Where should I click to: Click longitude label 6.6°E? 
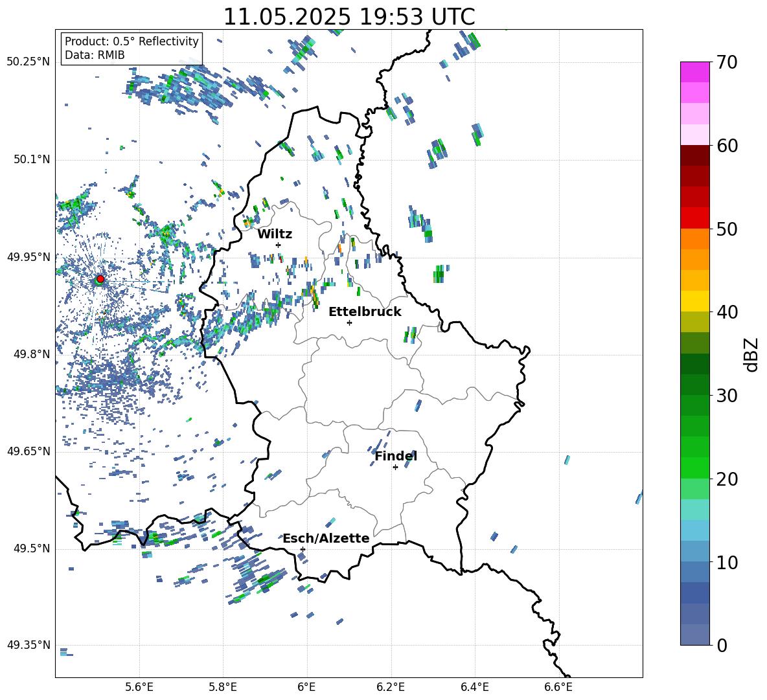[x=558, y=687]
